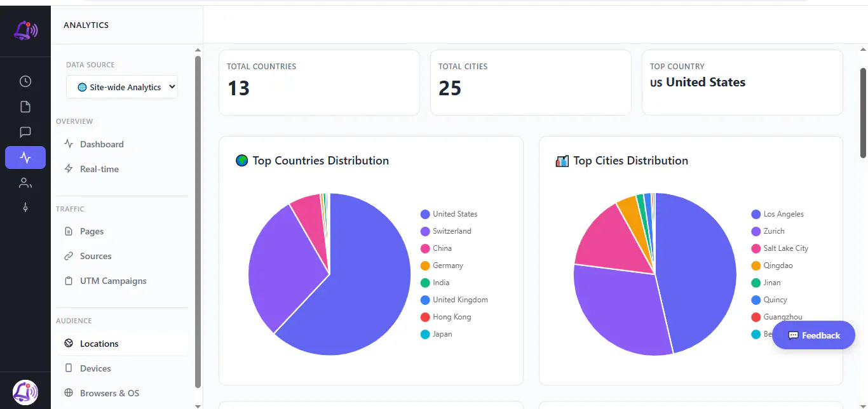Open the Devices menu item

[x=122, y=368]
